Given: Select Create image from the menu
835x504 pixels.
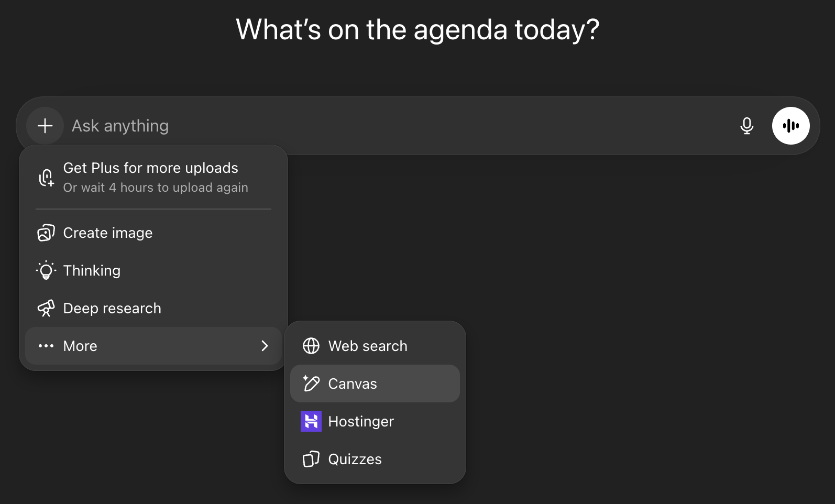Looking at the screenshot, I should pos(108,233).
